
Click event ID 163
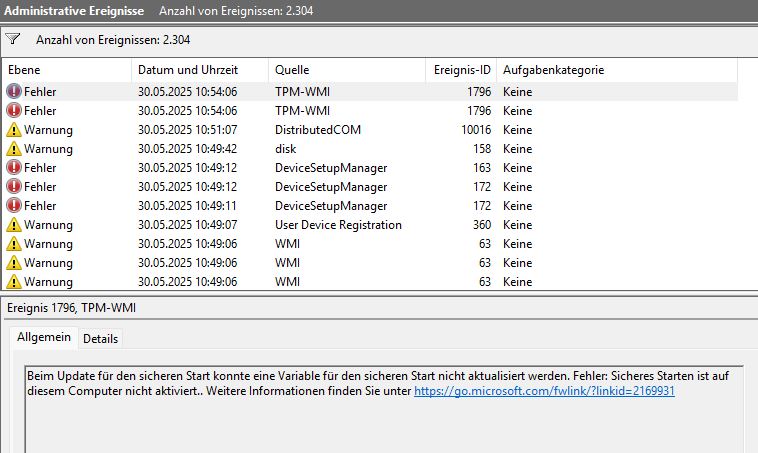point(482,168)
